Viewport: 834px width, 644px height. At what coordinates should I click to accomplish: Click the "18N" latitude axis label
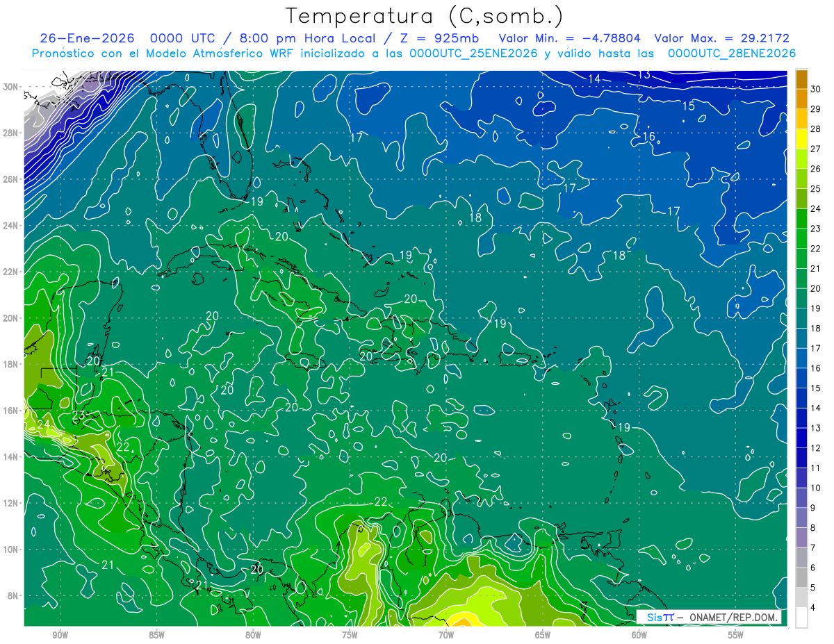coord(11,364)
